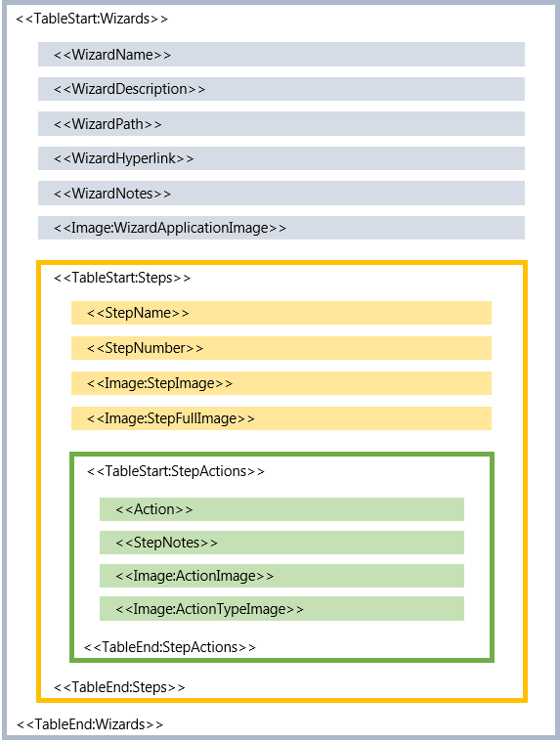Image resolution: width=560 pixels, height=742 pixels.
Task: Select the <<WizardNotes>> field
Action: pyautogui.click(x=281, y=193)
